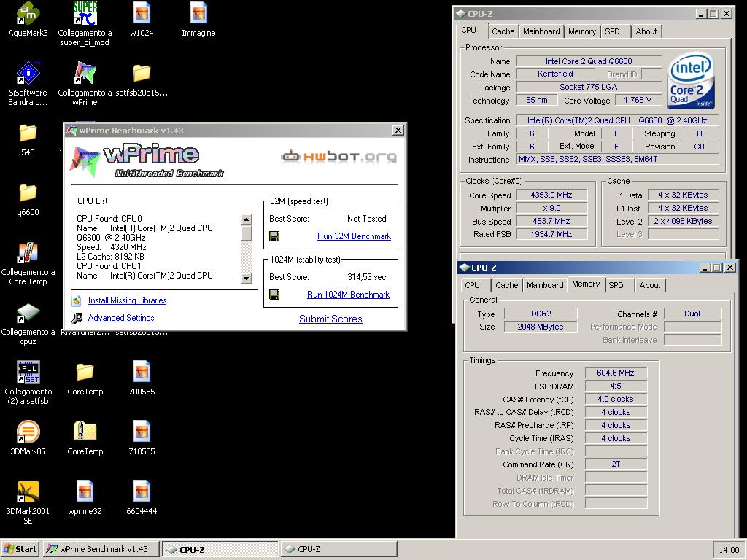Switch to SPD tab in top CPU-Z window
This screenshot has width=747, height=560.
[x=613, y=31]
